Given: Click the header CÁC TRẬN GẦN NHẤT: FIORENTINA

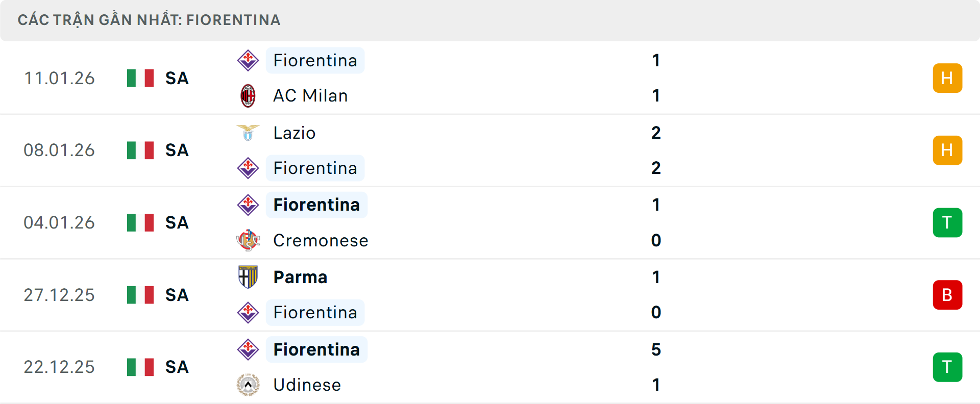Looking at the screenshot, I should (x=149, y=20).
